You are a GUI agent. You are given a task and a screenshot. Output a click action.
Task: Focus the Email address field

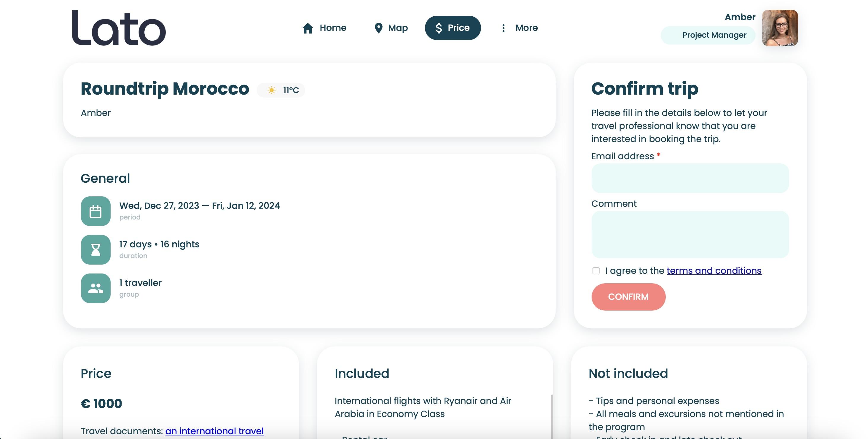point(690,178)
